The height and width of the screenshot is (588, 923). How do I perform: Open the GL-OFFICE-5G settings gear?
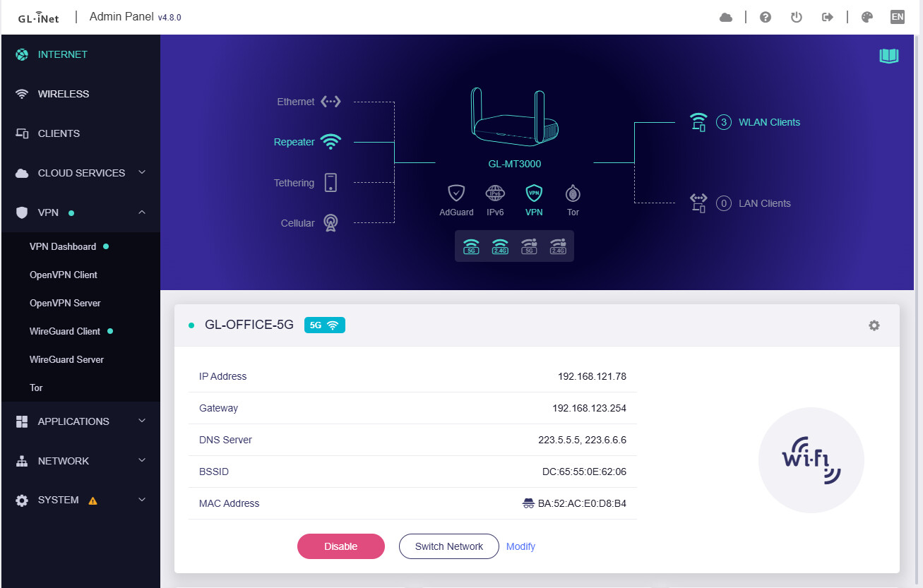click(x=874, y=325)
